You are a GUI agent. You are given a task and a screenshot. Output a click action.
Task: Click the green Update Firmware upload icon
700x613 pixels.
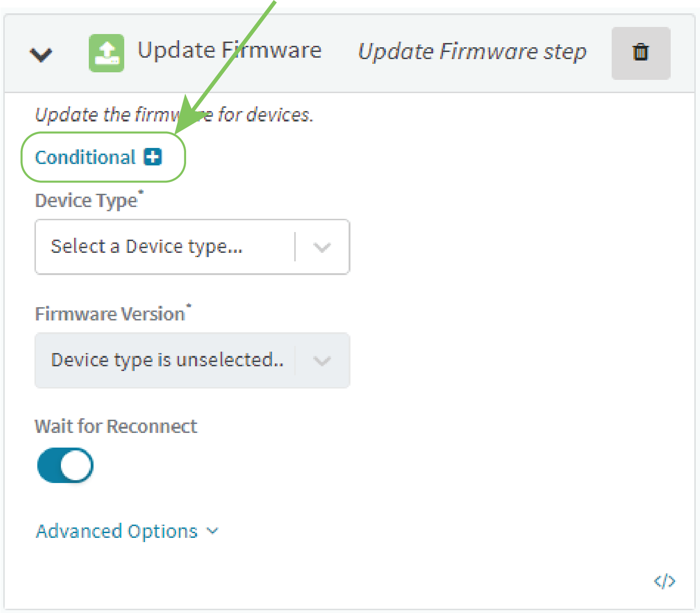pos(107,53)
